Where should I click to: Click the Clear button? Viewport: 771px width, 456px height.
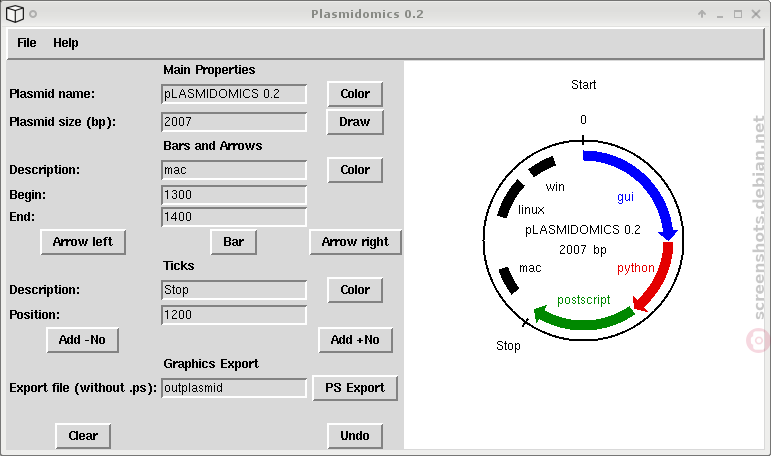83,436
